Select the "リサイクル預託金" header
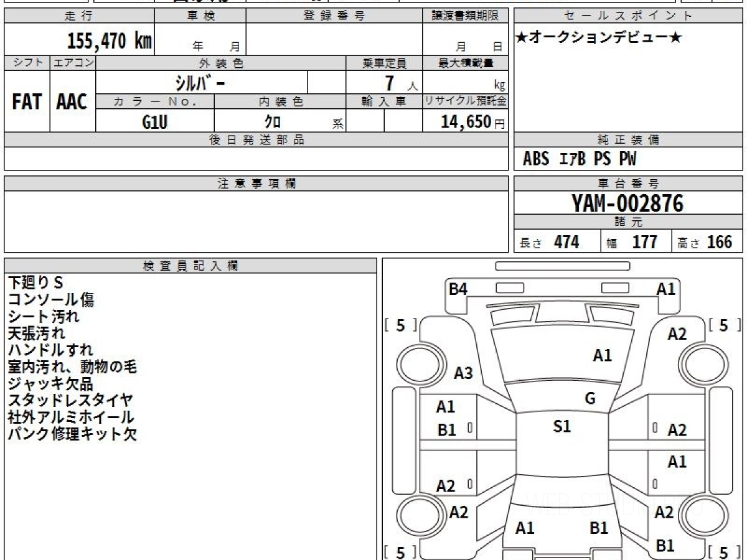The image size is (747, 560). pos(465,101)
